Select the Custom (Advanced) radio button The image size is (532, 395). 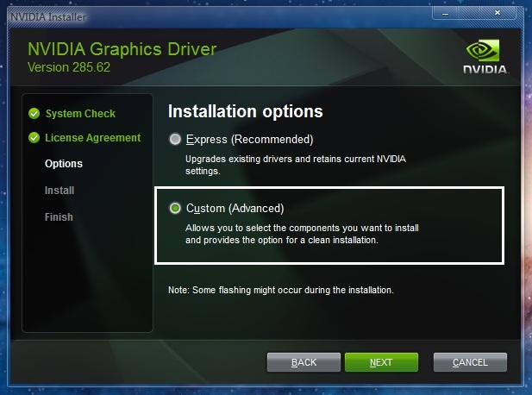[176, 208]
